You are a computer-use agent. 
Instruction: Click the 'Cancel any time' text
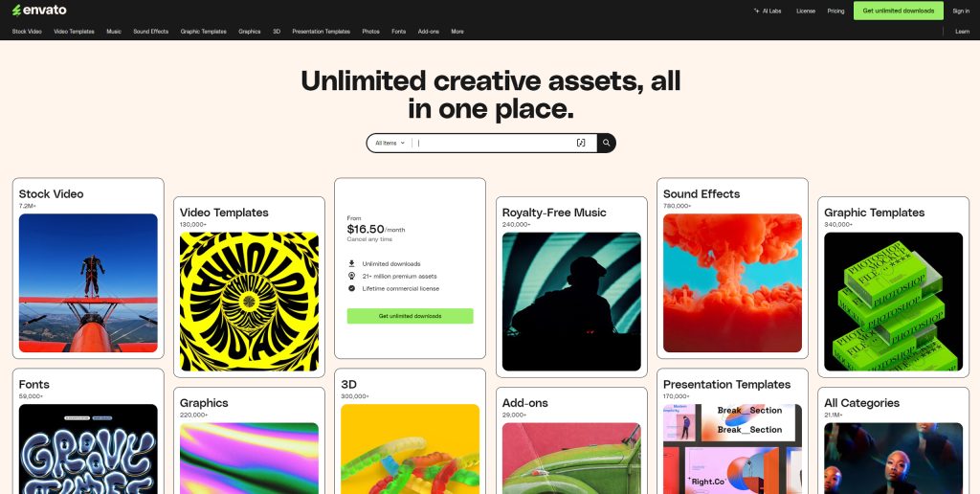point(368,239)
